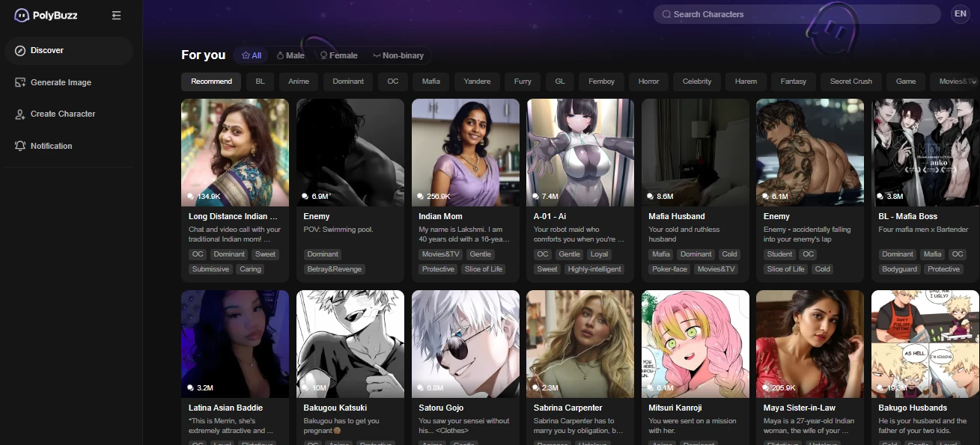Click the Poker-face tag on Mafia Husband
The image size is (980, 445).
coord(669,269)
